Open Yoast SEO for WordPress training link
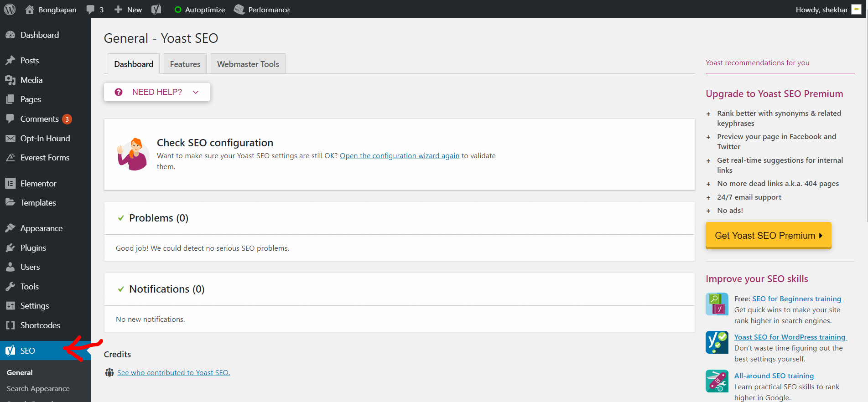This screenshot has width=868, height=402. [790, 337]
